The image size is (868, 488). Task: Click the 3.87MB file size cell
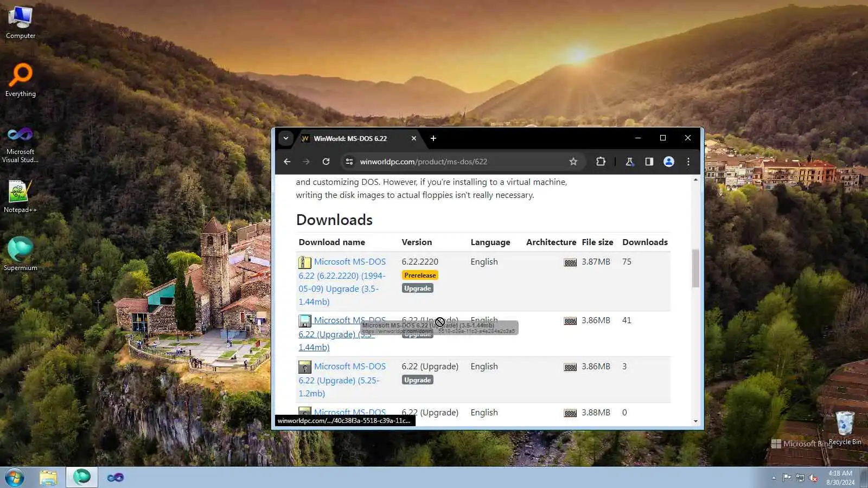pyautogui.click(x=596, y=262)
